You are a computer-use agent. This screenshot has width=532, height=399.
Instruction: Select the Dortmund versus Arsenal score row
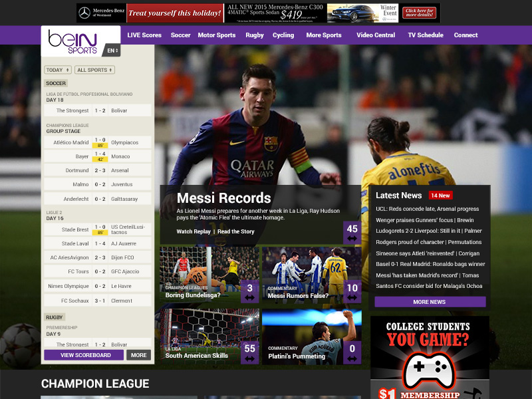[97, 170]
